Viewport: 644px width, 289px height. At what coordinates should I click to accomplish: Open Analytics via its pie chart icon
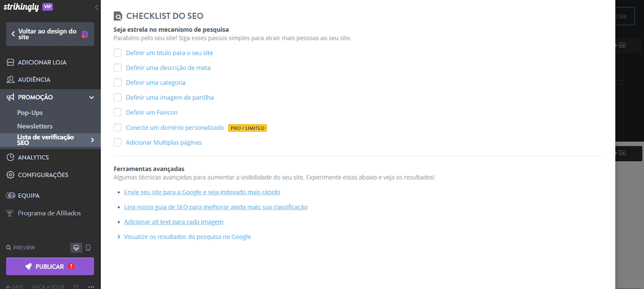pyautogui.click(x=10, y=157)
